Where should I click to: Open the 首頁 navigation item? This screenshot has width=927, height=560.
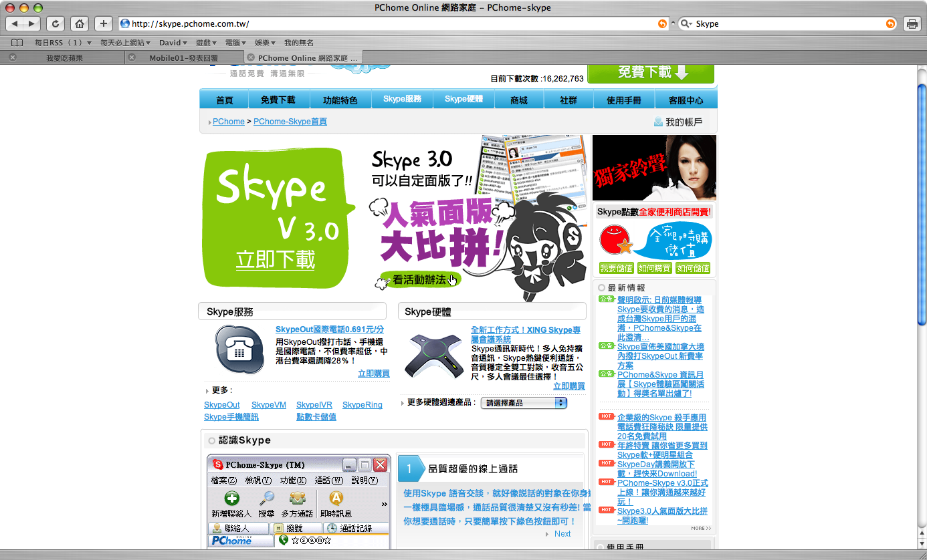pyautogui.click(x=225, y=100)
